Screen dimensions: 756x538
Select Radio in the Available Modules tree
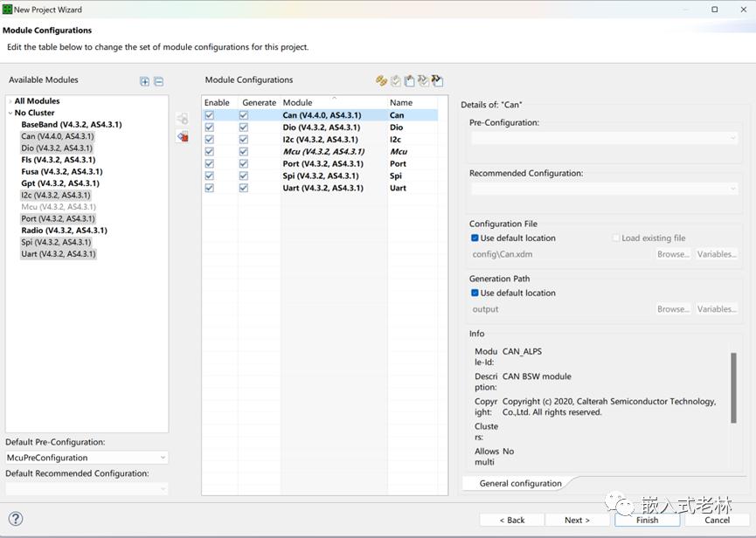(x=64, y=231)
